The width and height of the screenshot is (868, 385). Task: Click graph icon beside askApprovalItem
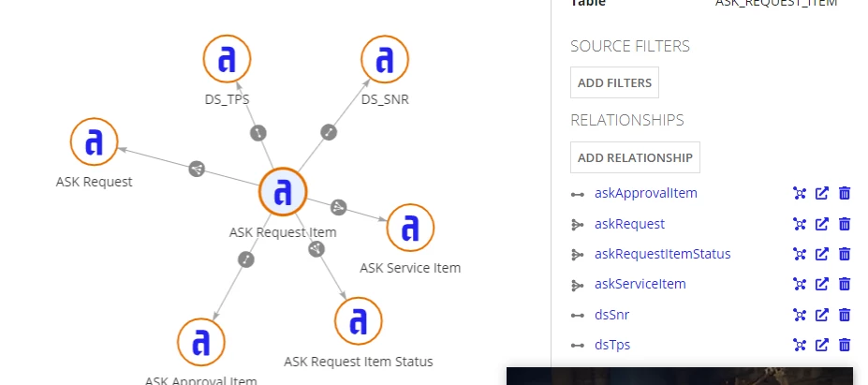pos(800,193)
